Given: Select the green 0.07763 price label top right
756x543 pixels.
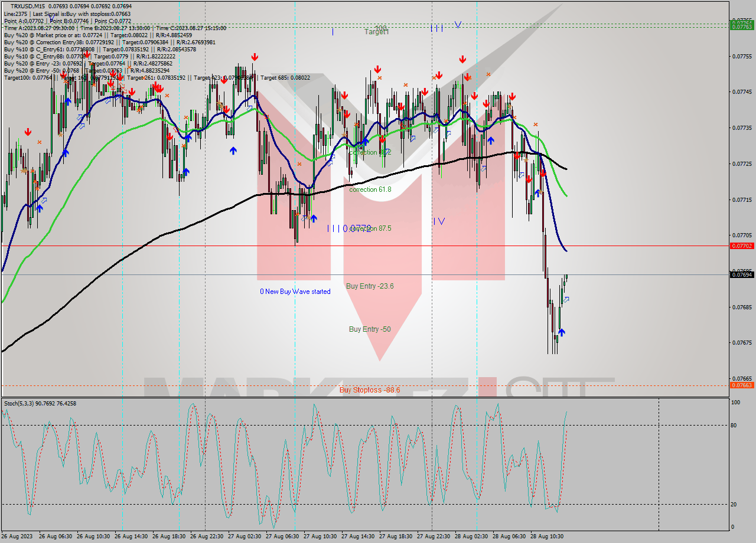Looking at the screenshot, I should pyautogui.click(x=742, y=27).
